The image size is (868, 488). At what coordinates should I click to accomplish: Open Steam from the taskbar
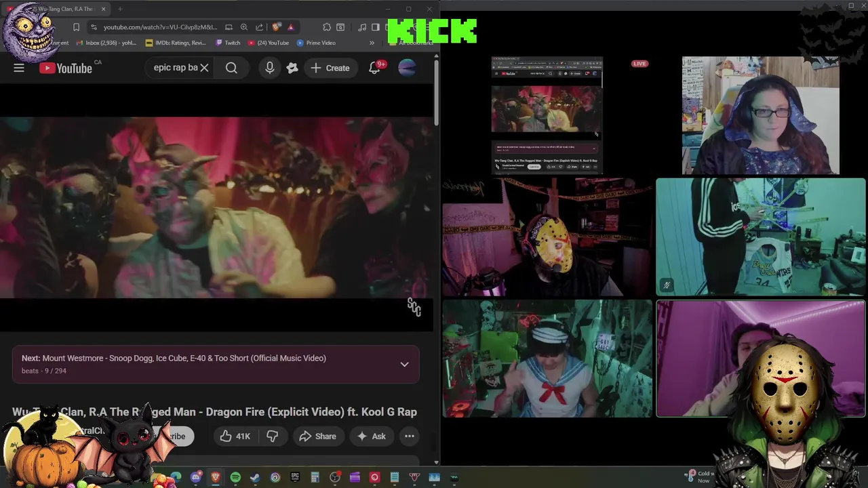point(255,477)
